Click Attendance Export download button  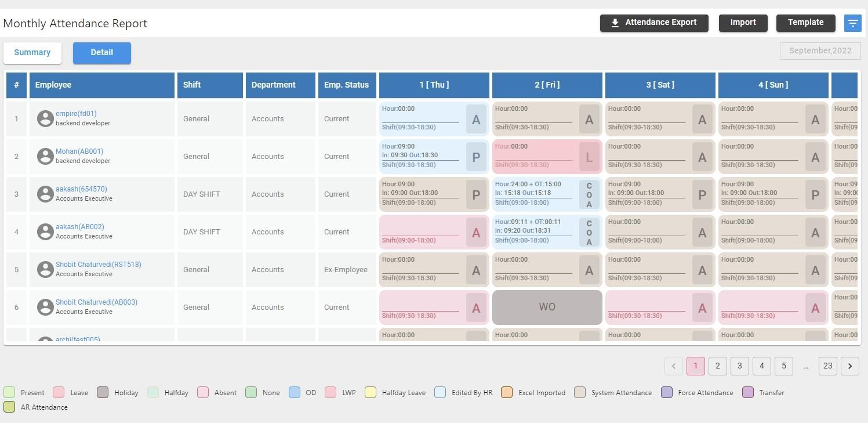coord(654,23)
